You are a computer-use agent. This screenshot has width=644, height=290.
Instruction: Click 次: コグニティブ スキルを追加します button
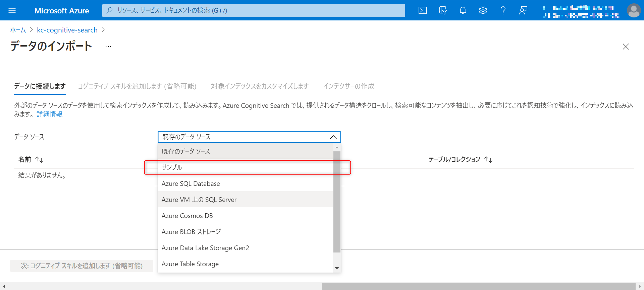pyautogui.click(x=82, y=266)
